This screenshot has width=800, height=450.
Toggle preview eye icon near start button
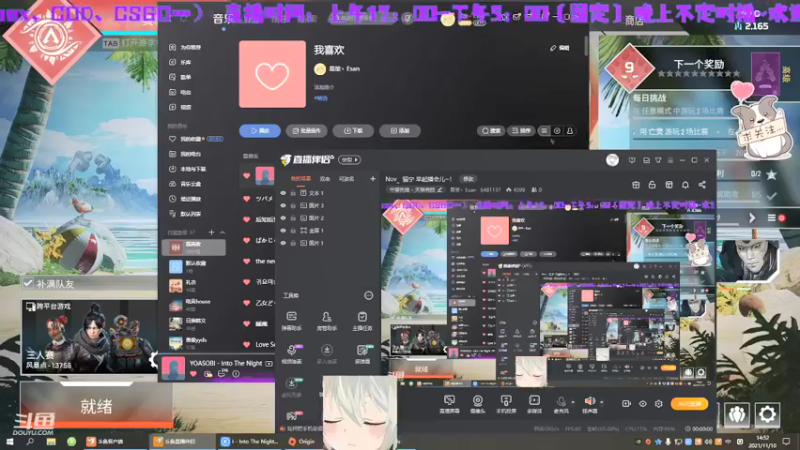[642, 404]
